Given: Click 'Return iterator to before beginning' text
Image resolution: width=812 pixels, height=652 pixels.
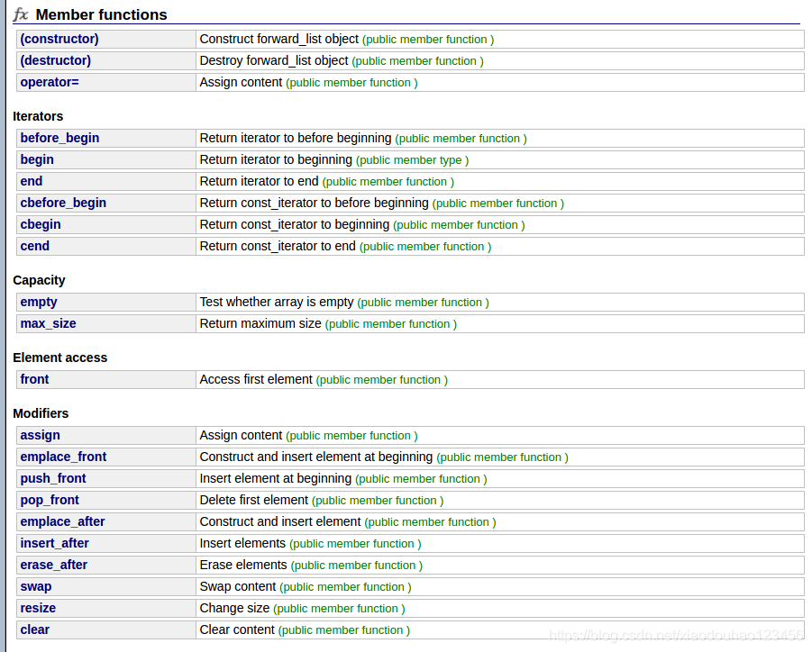Looking at the screenshot, I should click(x=296, y=138).
